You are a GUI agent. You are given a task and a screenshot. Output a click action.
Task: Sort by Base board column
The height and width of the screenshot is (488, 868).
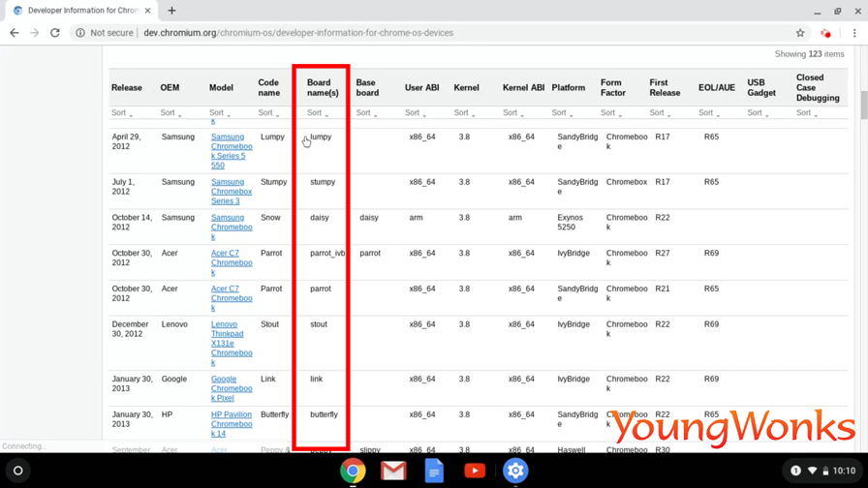(366, 113)
